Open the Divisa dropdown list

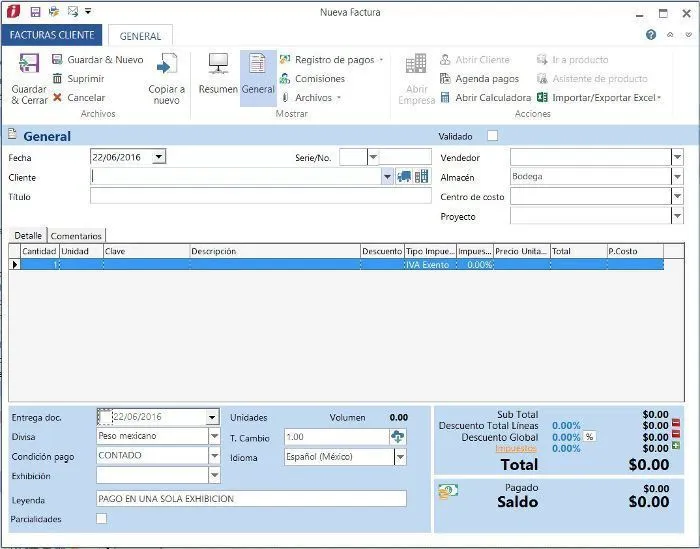pyautogui.click(x=214, y=436)
